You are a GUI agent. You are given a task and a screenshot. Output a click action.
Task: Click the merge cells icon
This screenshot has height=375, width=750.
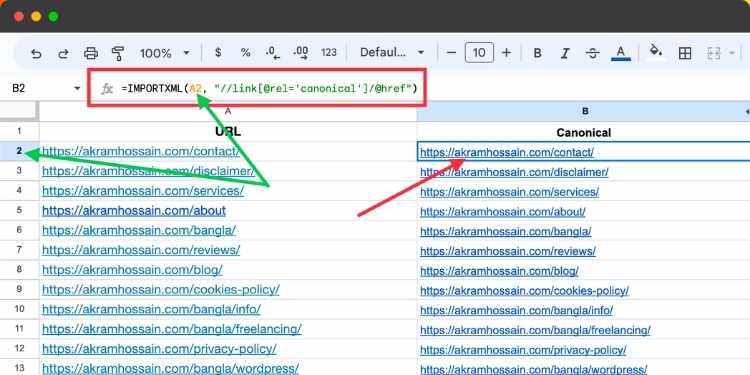coord(714,53)
